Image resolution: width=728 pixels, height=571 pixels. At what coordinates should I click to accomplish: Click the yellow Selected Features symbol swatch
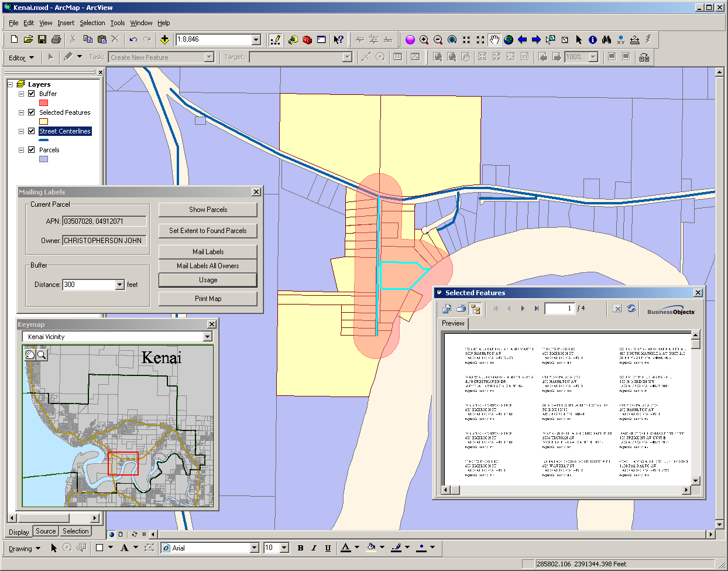tap(43, 121)
